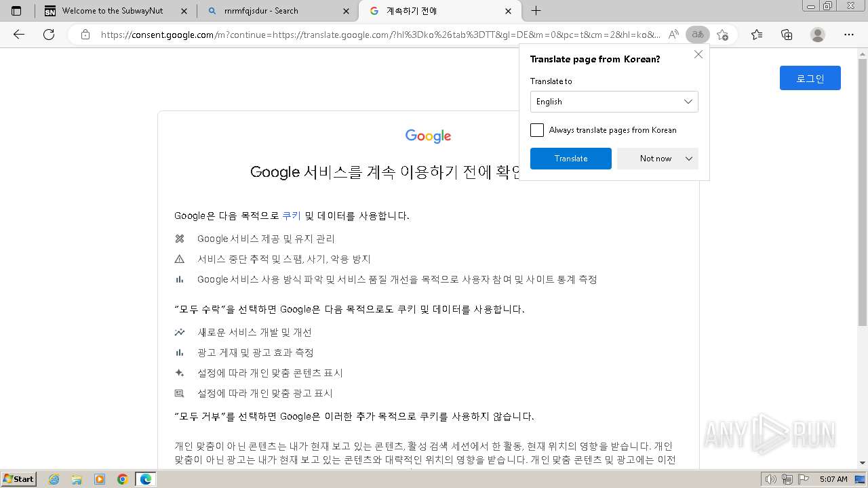Open media player taskbar icon
Screen dimensions: 868x488
[x=100, y=479]
